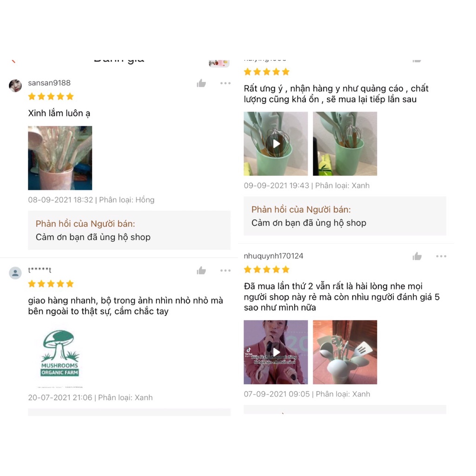
Task: View second green utensil holder photo
Action: point(345,144)
